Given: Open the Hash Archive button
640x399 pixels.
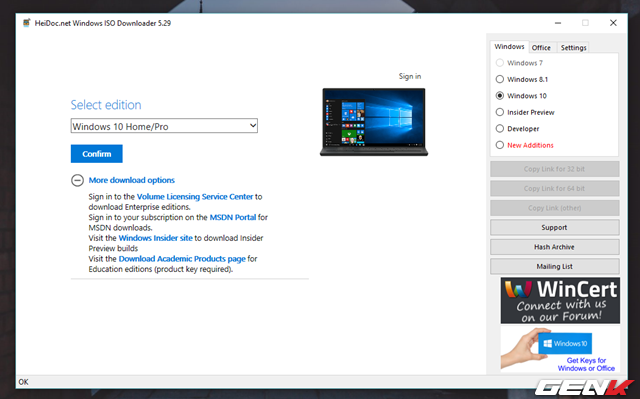Looking at the screenshot, I should coord(554,247).
